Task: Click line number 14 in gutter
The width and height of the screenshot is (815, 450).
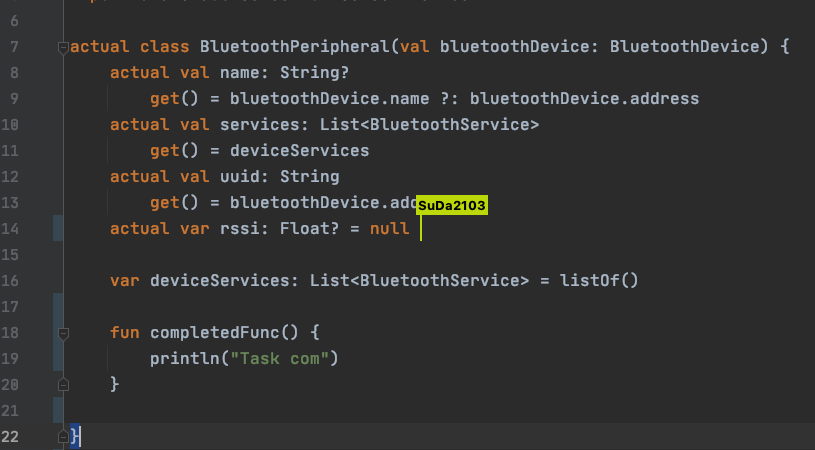Action: click(x=10, y=229)
